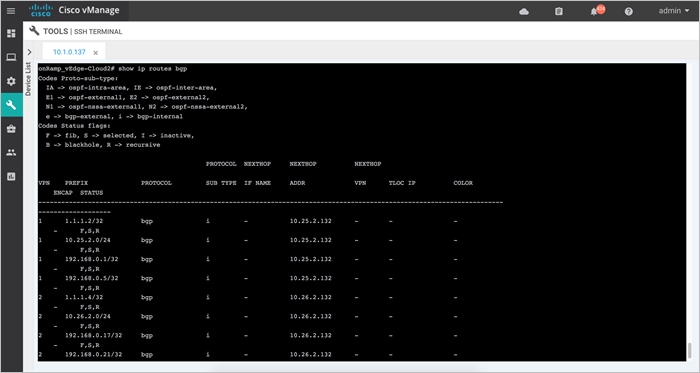Open the alarms bell notification icon
700x373 pixels.
coord(594,12)
